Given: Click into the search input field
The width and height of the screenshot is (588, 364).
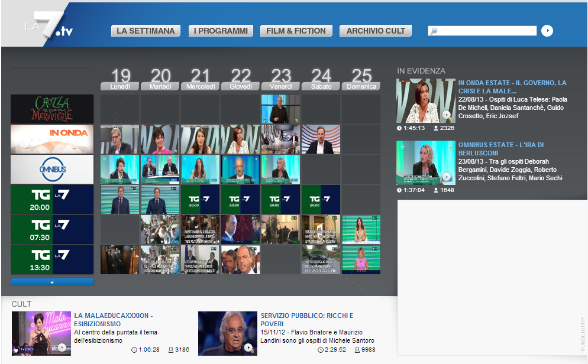Looking at the screenshot, I should point(482,31).
